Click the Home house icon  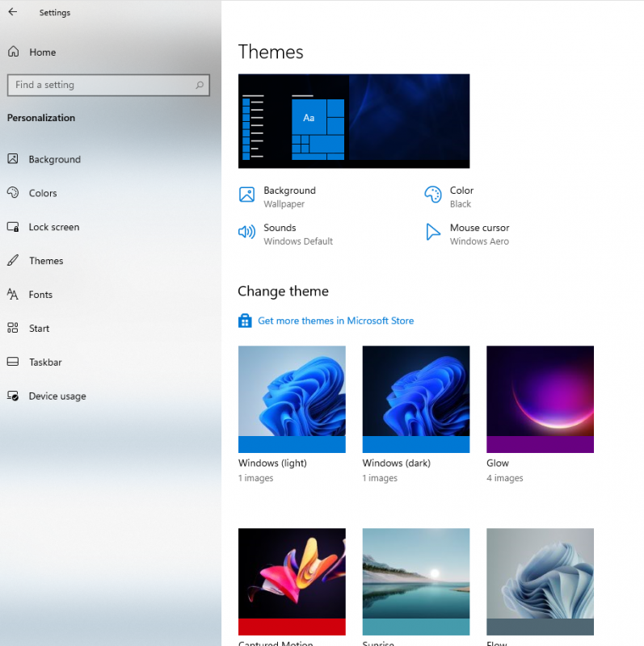pos(13,52)
